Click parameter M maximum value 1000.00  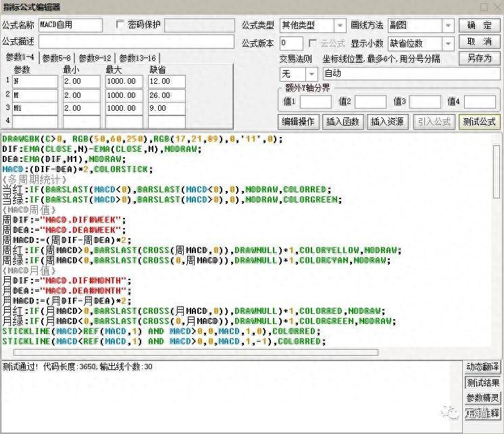coord(124,95)
